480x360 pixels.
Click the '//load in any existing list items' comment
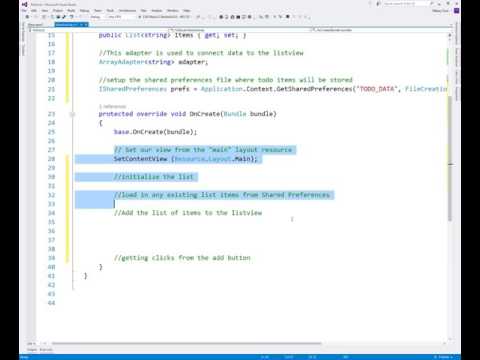coord(222,195)
